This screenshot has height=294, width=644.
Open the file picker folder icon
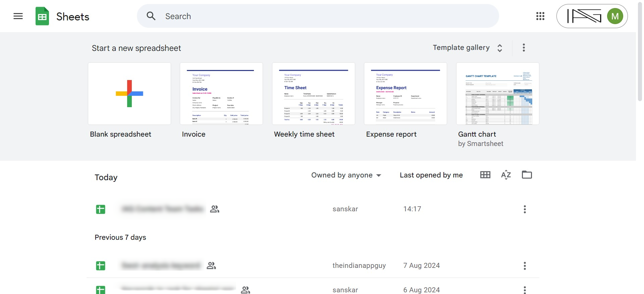point(527,175)
